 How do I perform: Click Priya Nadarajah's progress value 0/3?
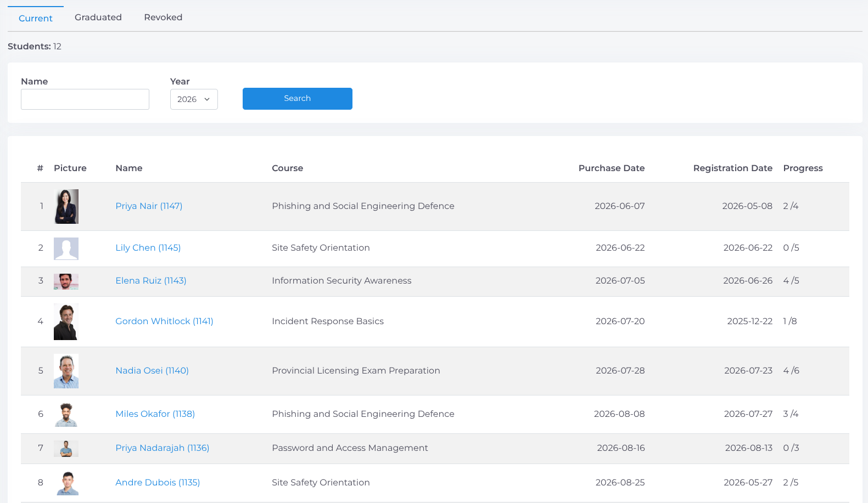791,448
